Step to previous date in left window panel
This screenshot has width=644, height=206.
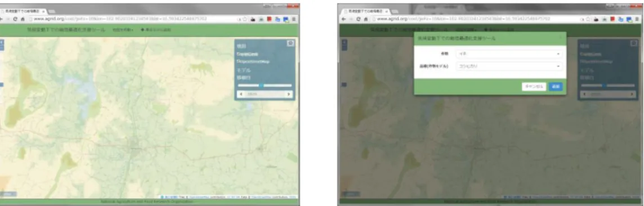coord(241,95)
